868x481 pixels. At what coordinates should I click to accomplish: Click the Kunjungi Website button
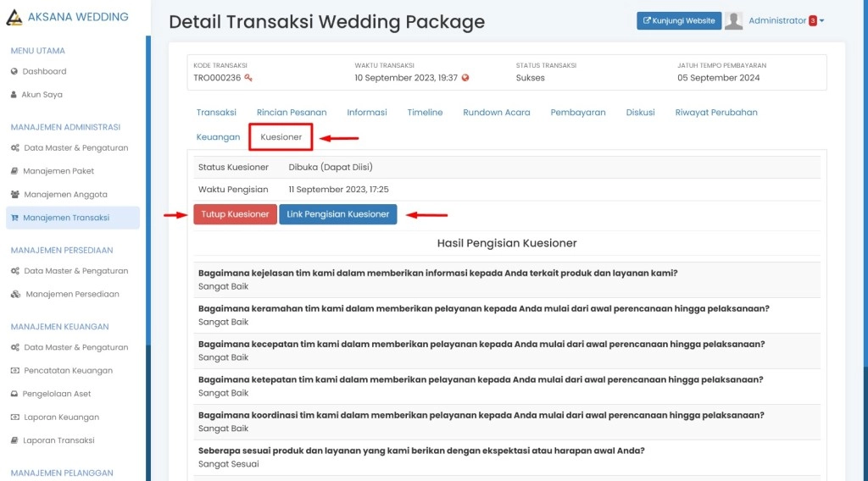pos(679,21)
